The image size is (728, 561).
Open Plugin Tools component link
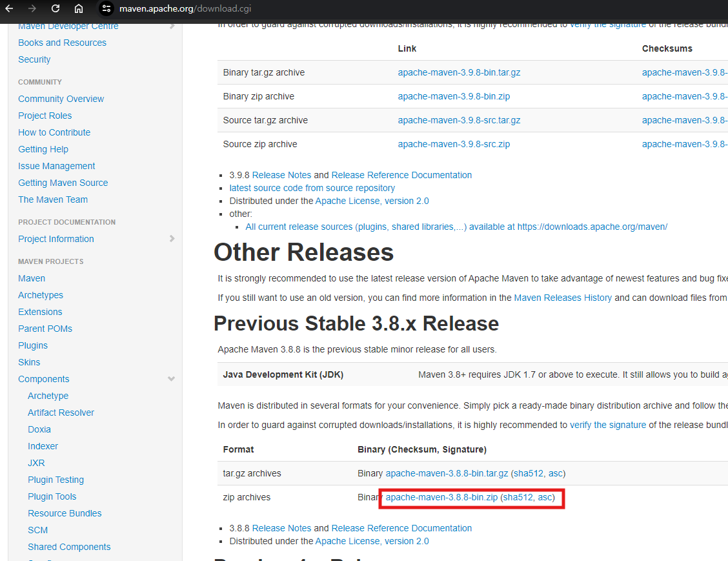52,496
